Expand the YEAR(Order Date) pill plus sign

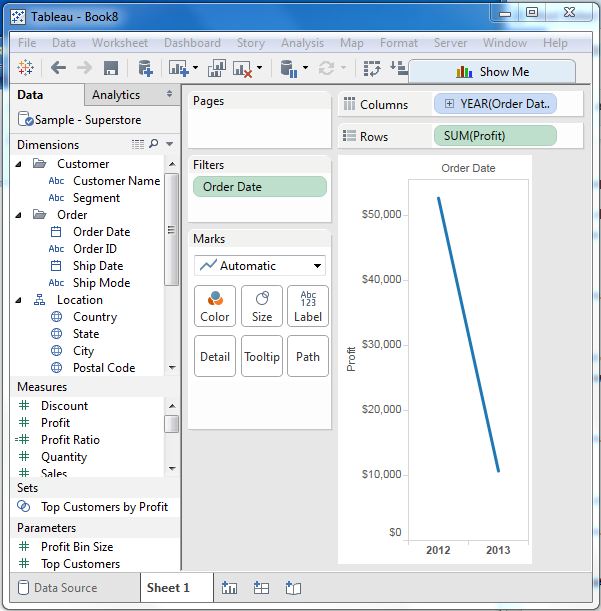pyautogui.click(x=449, y=104)
